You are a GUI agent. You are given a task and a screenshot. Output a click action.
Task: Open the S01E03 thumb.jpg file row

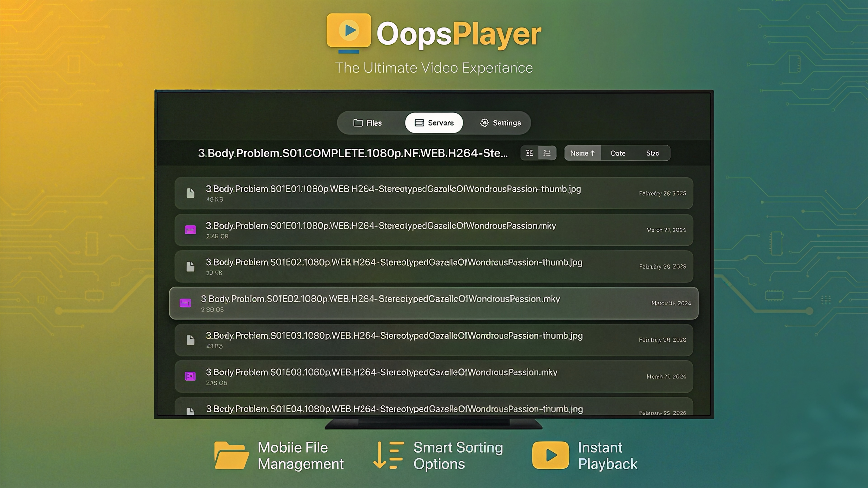coord(434,340)
